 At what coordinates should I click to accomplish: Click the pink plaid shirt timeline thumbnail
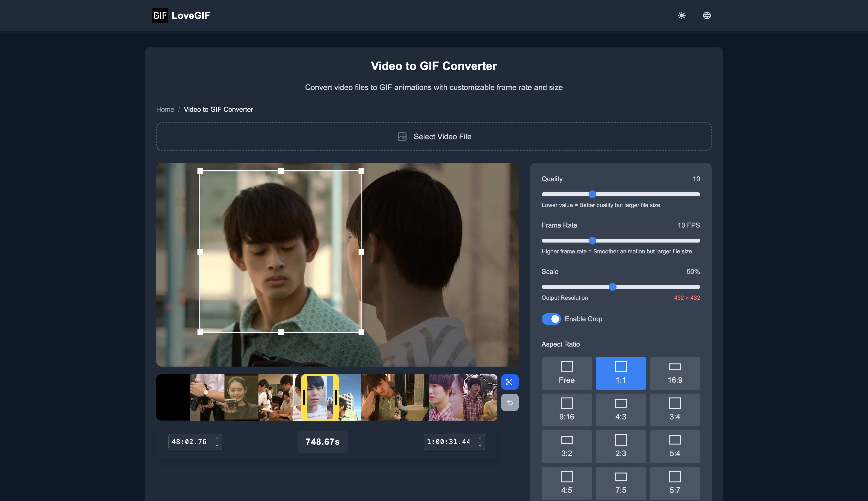pyautogui.click(x=446, y=397)
